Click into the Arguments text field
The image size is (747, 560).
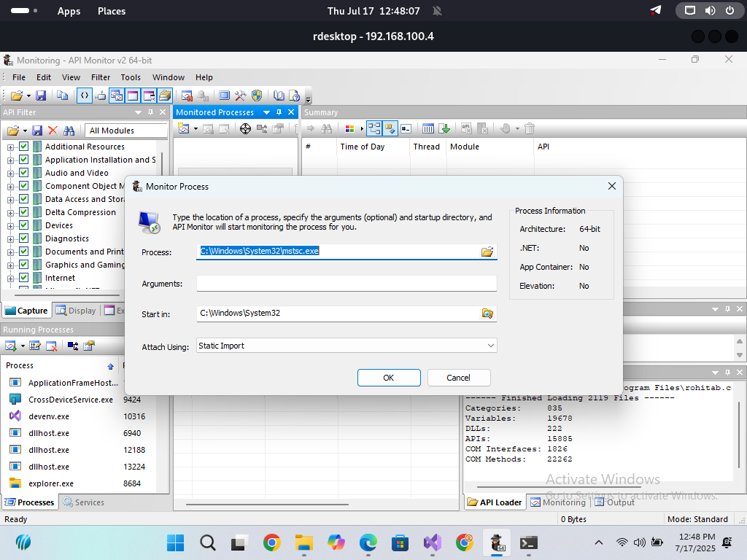[x=347, y=284]
